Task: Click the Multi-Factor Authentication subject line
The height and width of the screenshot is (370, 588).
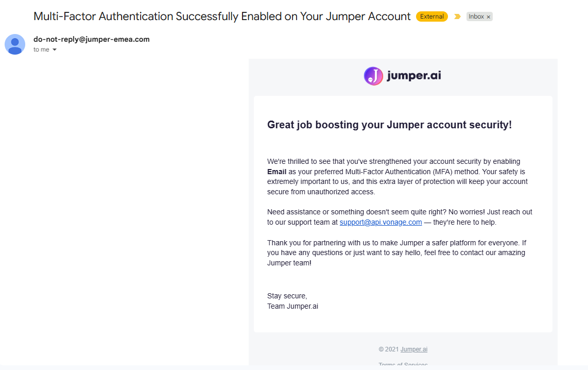Action: click(222, 16)
